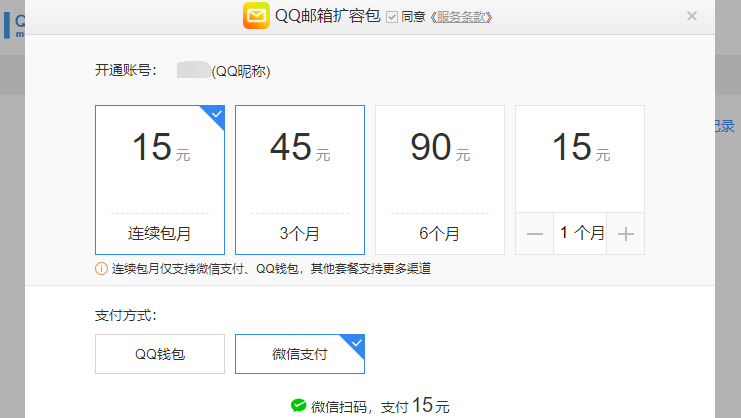Toggle the 同意 agreement checkbox
The height and width of the screenshot is (418, 741).
coord(392,17)
